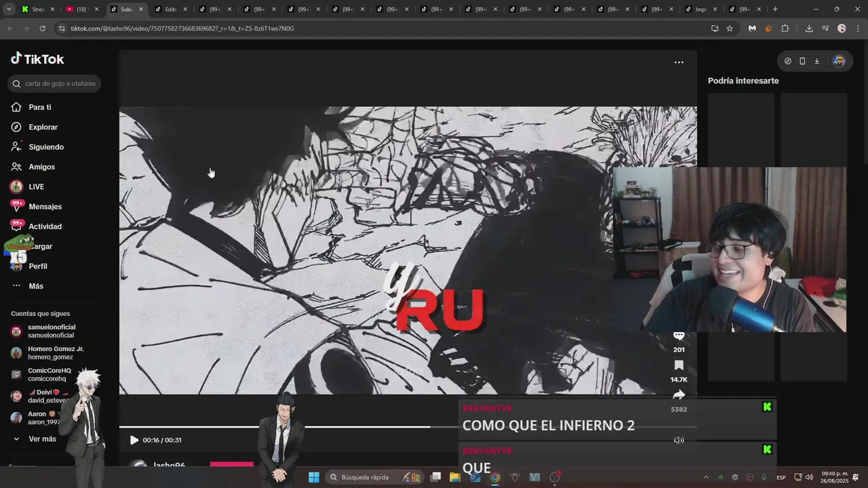Open a new Chrome tab
Screen dimensions: 868x488
coord(775,9)
